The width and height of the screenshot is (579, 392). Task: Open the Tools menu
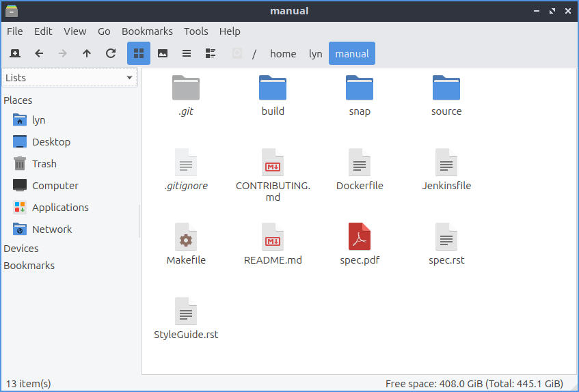tap(196, 31)
